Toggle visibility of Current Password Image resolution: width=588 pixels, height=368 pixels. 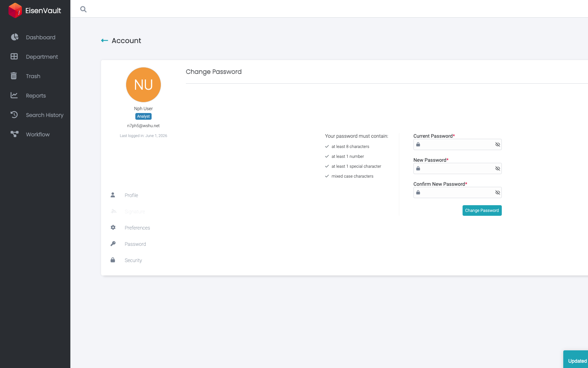click(x=498, y=144)
